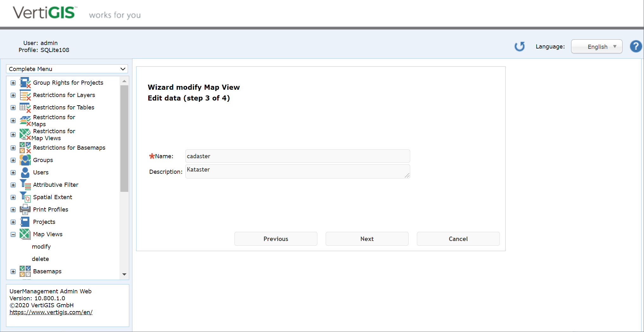Collapse the Map Views tree node
The width and height of the screenshot is (644, 332).
click(13, 234)
